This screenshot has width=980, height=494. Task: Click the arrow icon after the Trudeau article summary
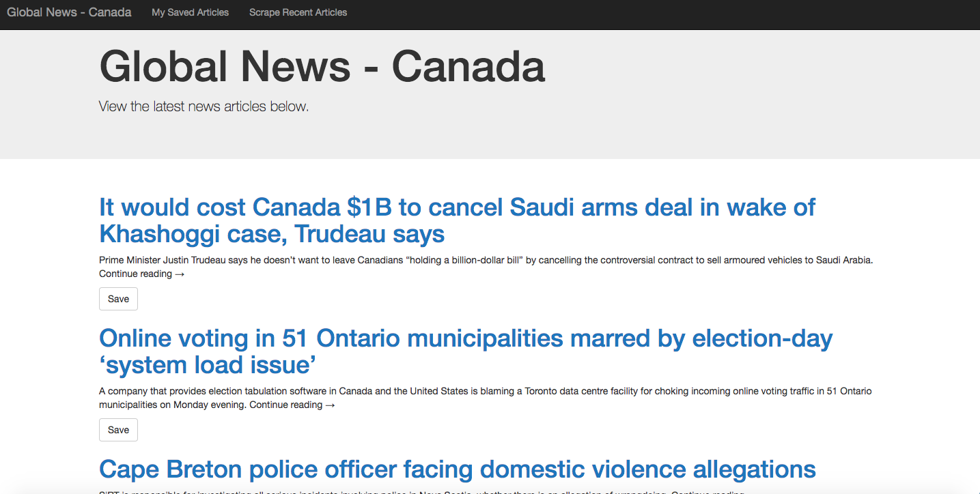[180, 274]
